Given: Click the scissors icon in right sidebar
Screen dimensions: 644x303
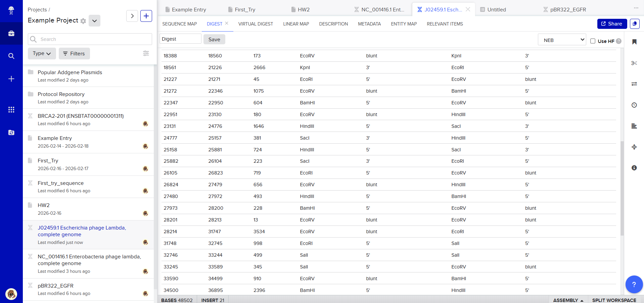Looking at the screenshot, I should click(x=634, y=63).
